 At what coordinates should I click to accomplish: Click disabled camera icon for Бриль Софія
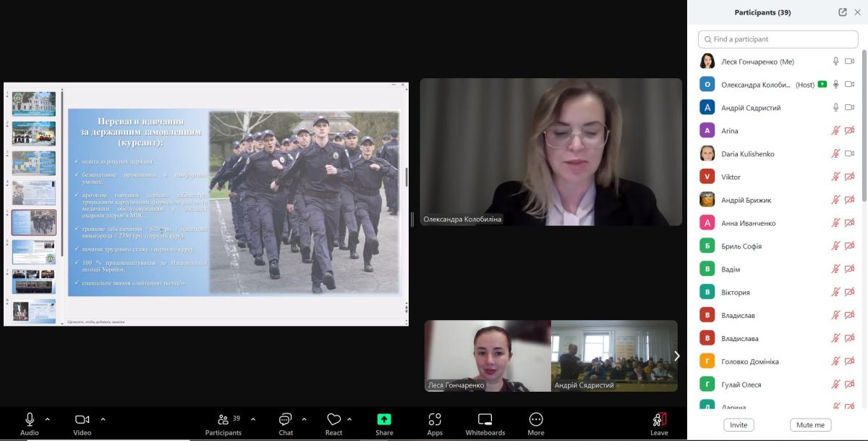(850, 246)
